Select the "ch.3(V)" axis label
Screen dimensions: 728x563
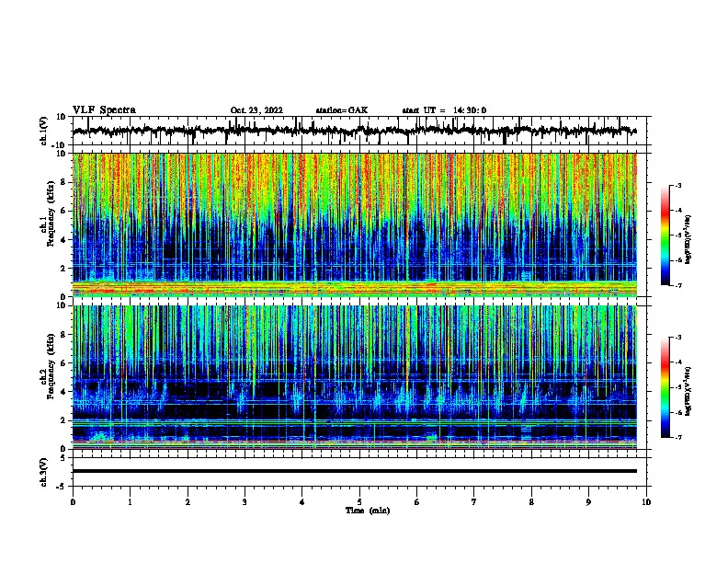44,472
